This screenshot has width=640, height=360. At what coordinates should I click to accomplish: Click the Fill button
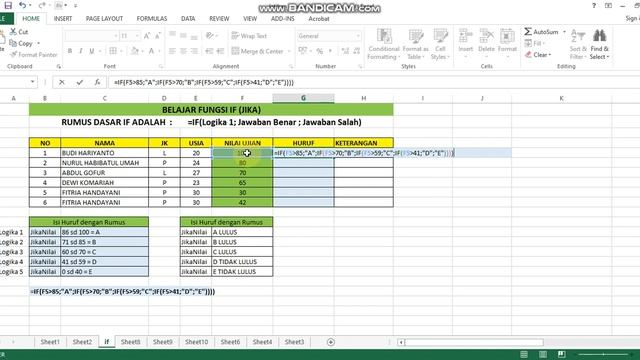(x=534, y=43)
